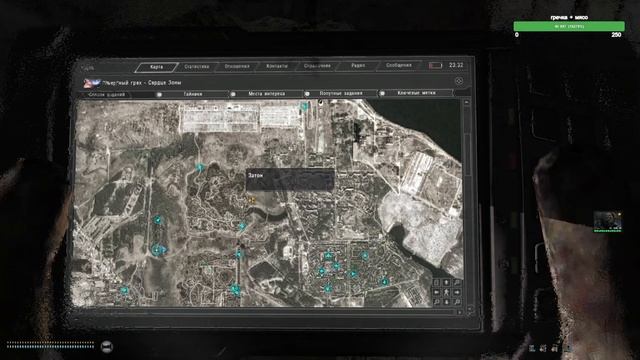640x360 pixels.
Task: Switch to the Сообщения tab
Action: point(398,65)
